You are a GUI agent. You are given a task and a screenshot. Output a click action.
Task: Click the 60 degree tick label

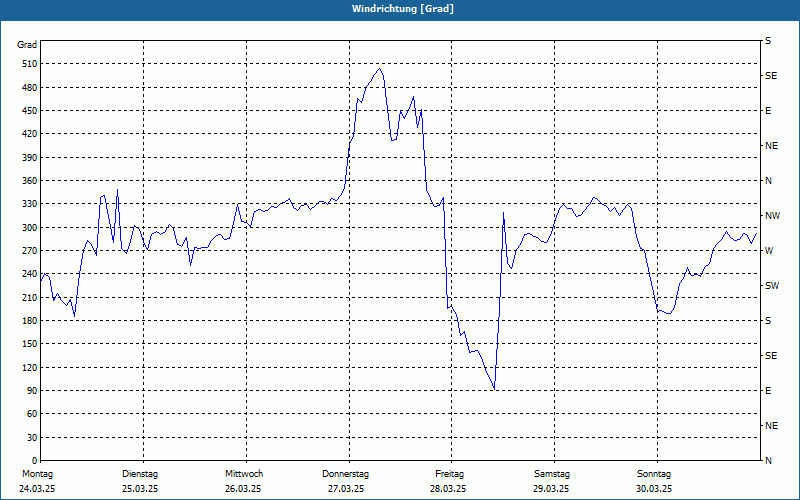tap(32, 414)
